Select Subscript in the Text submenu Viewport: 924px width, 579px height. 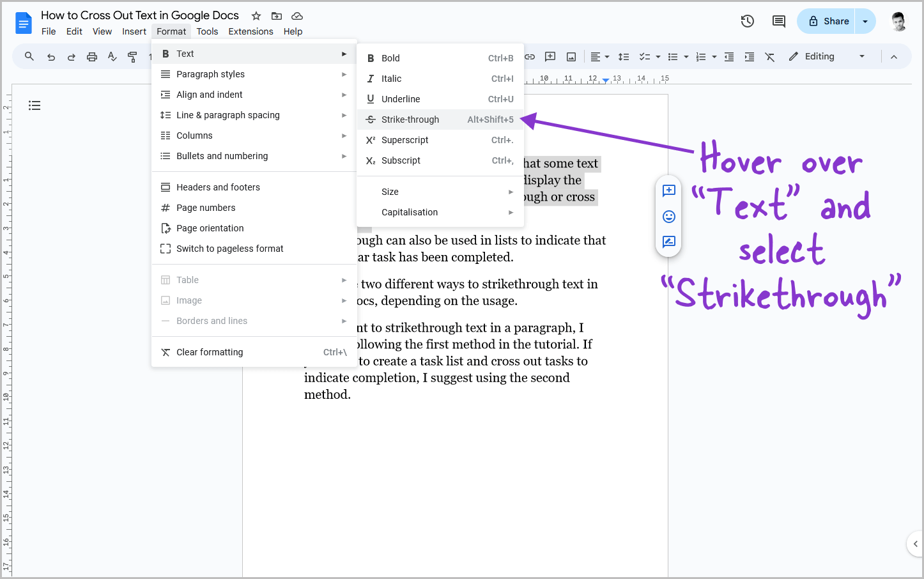[x=440, y=160]
